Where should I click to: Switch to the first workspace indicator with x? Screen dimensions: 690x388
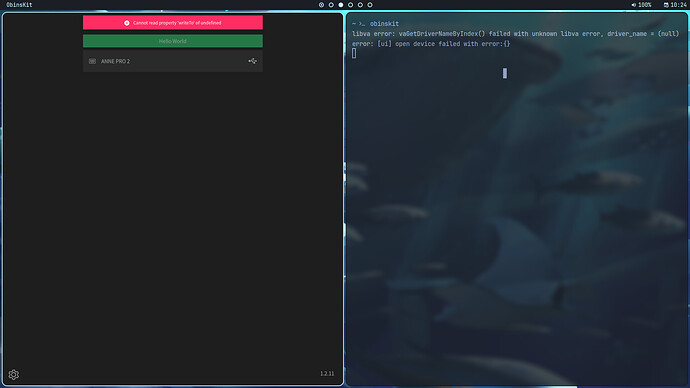point(321,5)
